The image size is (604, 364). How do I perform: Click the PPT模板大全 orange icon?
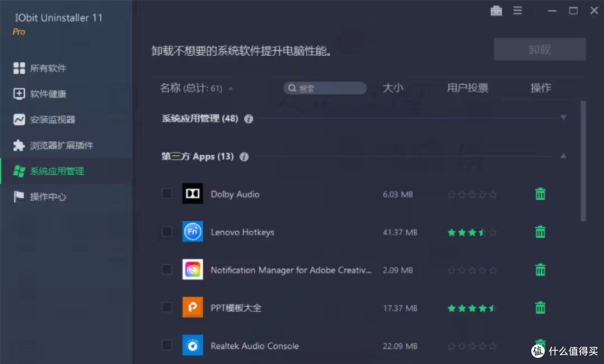point(192,307)
